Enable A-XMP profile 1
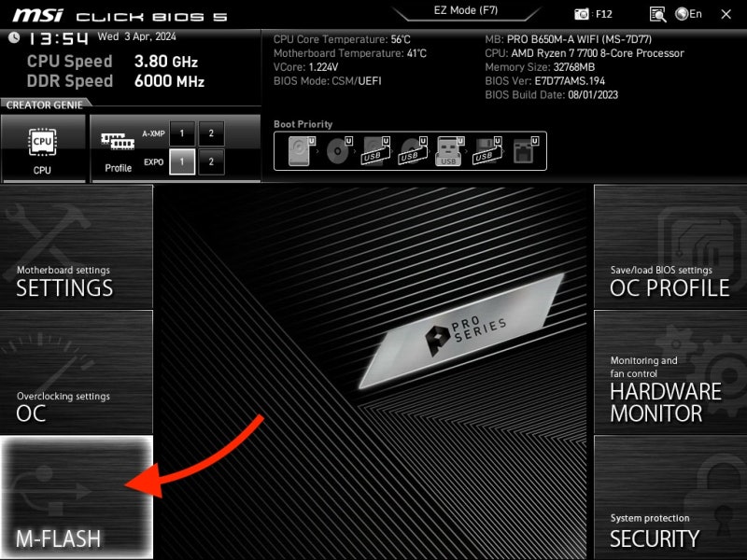 click(181, 133)
